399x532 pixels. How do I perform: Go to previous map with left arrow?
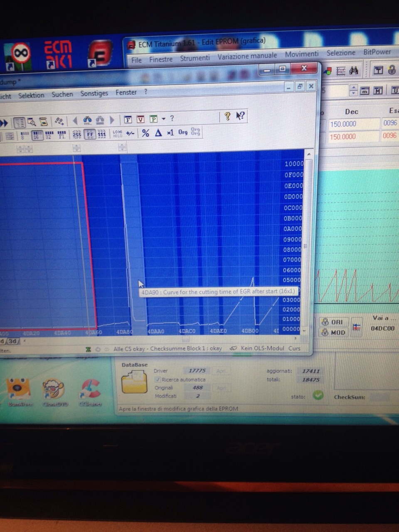pyautogui.click(x=75, y=121)
